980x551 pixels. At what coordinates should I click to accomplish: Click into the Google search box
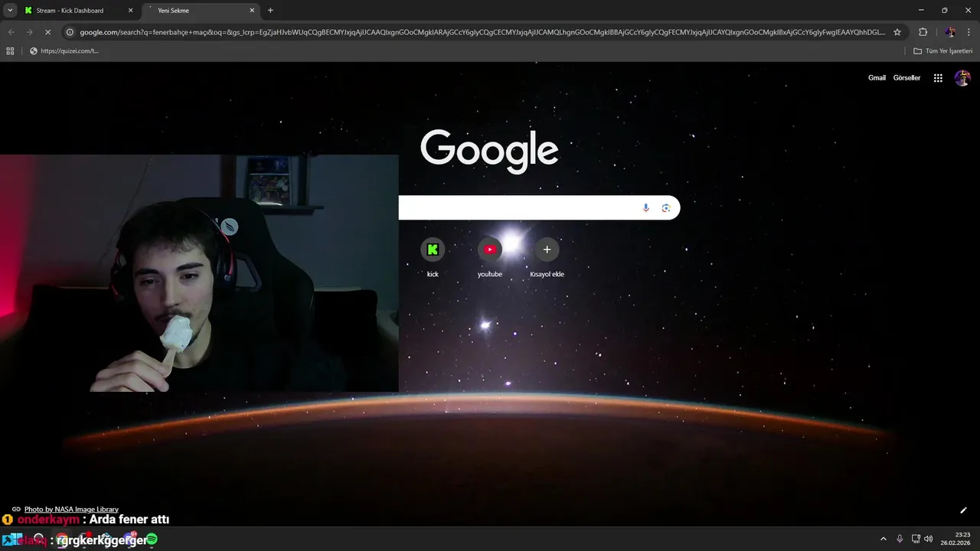539,207
